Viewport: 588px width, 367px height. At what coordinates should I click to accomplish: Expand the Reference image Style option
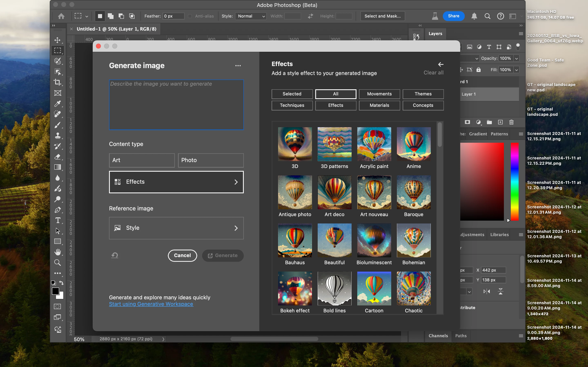click(x=176, y=228)
